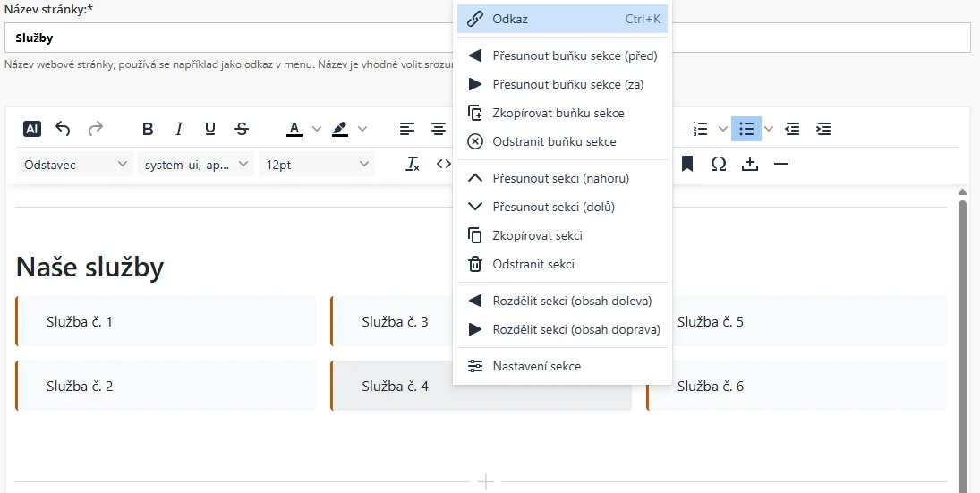The image size is (980, 493).
Task: Toggle bold formatting
Action: pyautogui.click(x=148, y=129)
